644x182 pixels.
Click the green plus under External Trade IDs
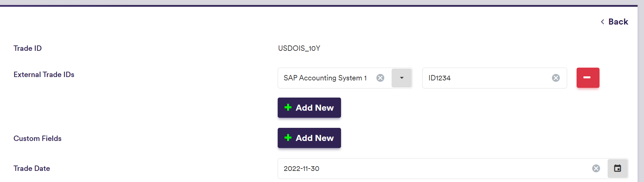(288, 108)
